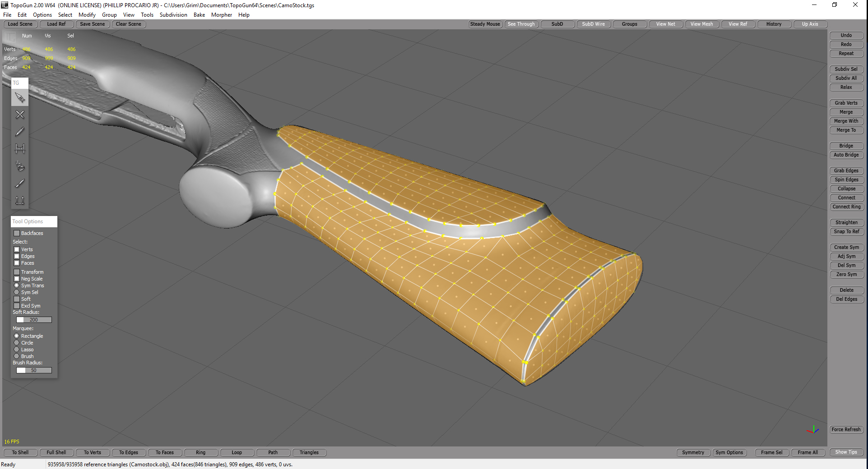Check the Faces select option

[17, 263]
